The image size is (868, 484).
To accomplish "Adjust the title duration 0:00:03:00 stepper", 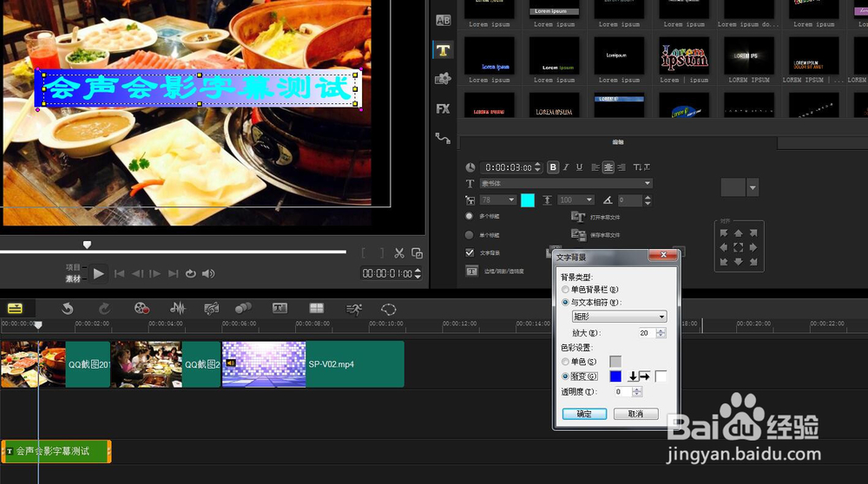I will 537,167.
